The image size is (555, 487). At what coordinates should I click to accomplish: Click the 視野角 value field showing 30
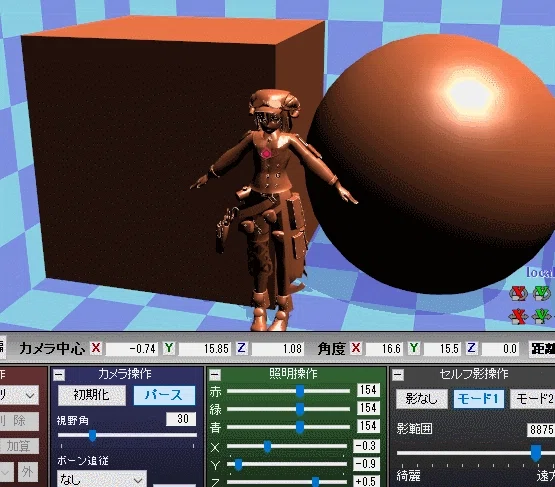point(181,419)
